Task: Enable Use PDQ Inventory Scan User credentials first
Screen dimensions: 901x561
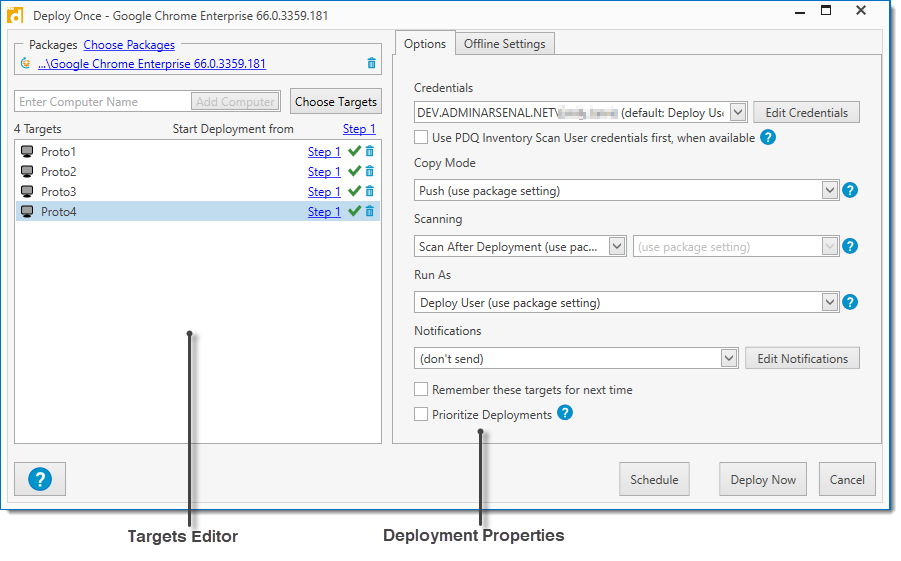Action: point(421,138)
